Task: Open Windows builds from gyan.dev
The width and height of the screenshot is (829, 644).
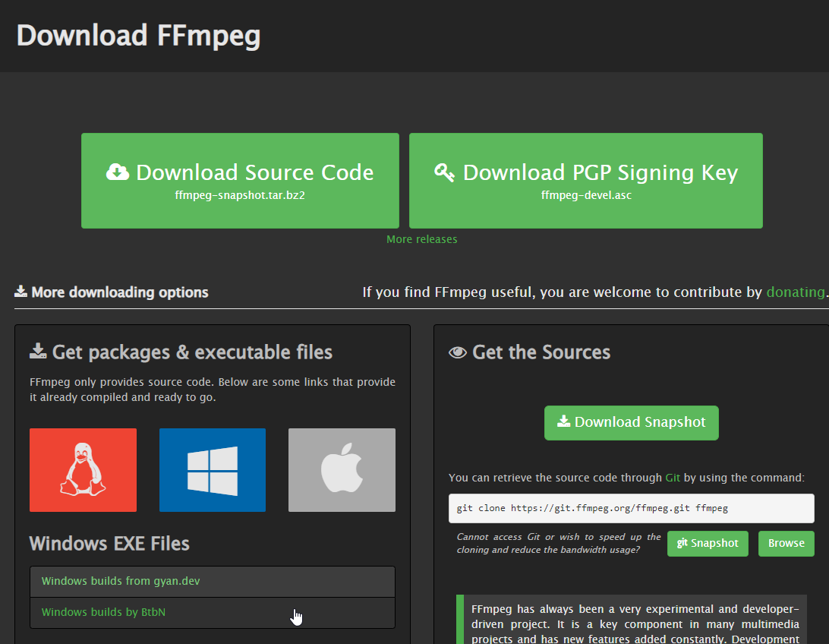Action: click(x=119, y=581)
